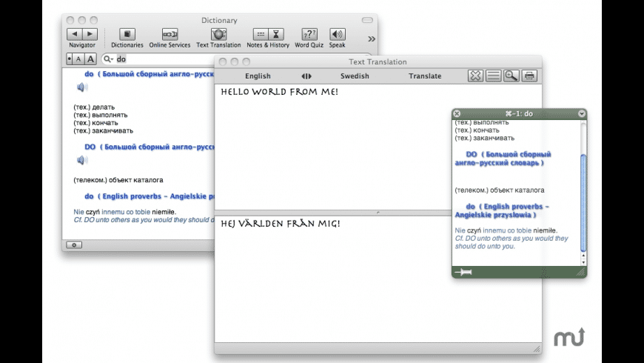Clear text with X icon in Text Translation
Image resolution: width=644 pixels, height=363 pixels.
point(475,76)
